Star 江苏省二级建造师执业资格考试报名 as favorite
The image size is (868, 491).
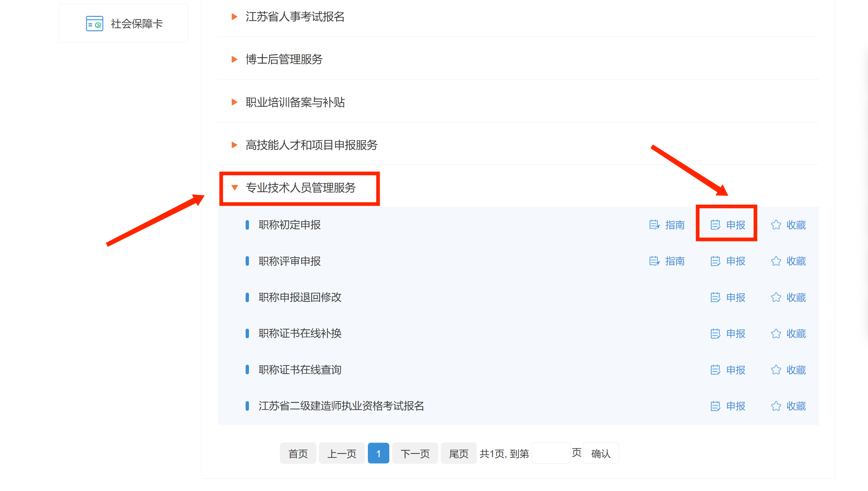tap(776, 406)
